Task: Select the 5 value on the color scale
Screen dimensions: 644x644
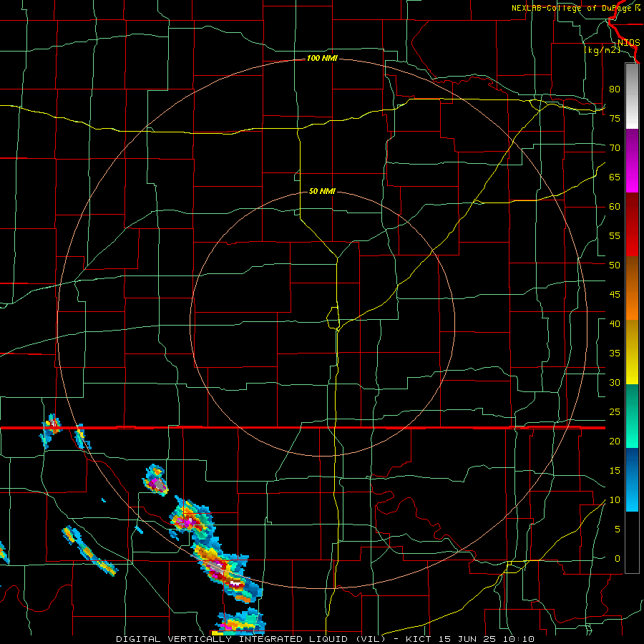Action: click(x=618, y=530)
